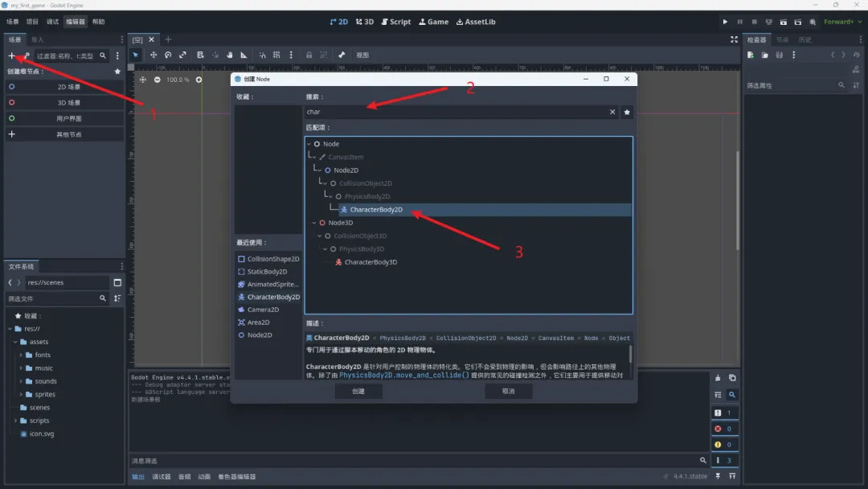Load an existing resource in inspector
This screenshot has height=489, width=868.
764,55
